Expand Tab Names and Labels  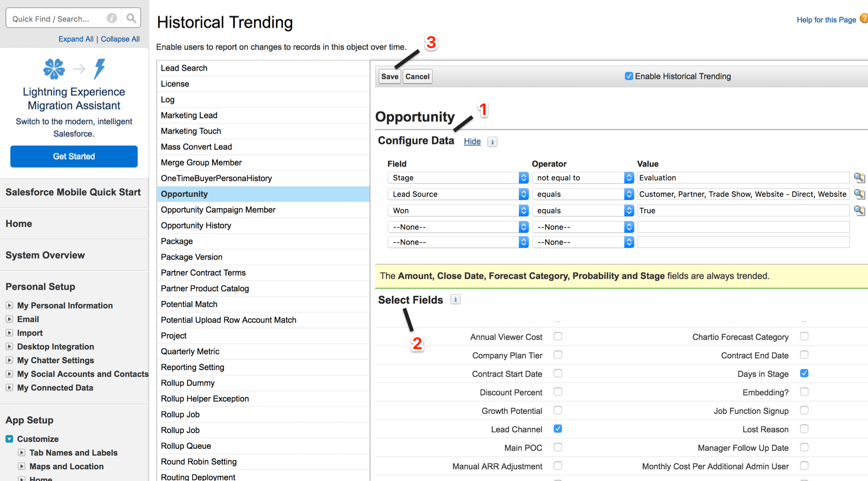[x=21, y=453]
